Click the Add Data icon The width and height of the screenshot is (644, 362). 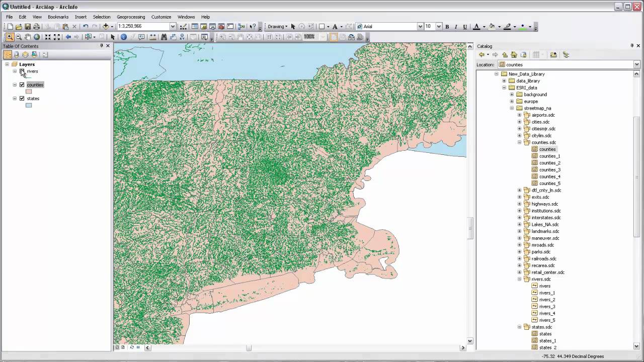coord(106,26)
